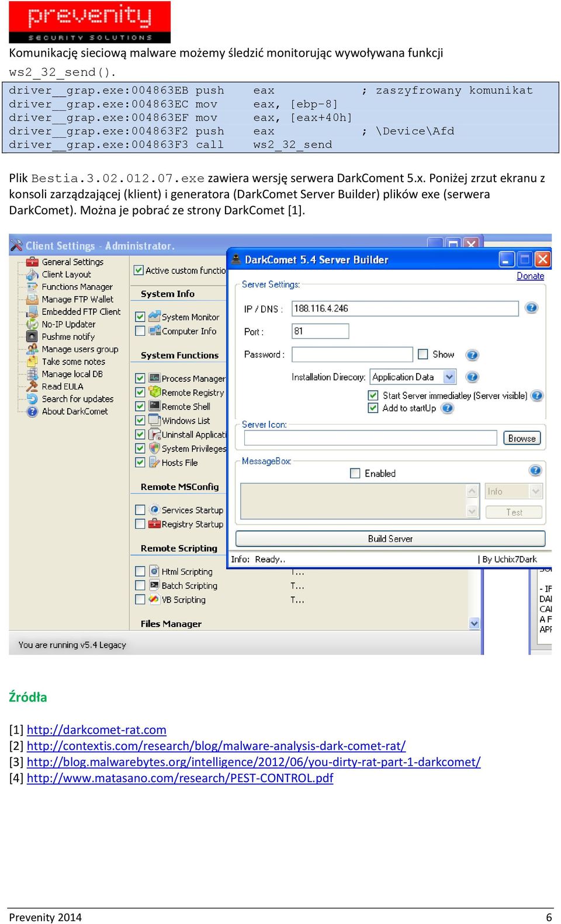Click the MessageBox text area
The height and width of the screenshot is (924, 561).
pos(354,501)
